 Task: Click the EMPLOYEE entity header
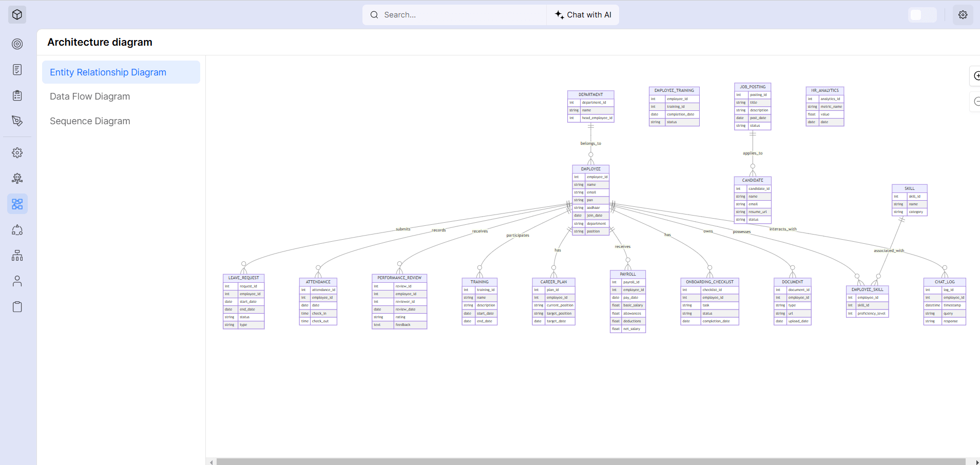[x=591, y=169]
